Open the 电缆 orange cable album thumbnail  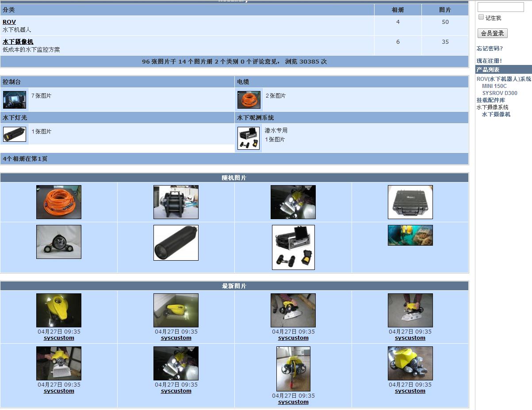coord(249,100)
